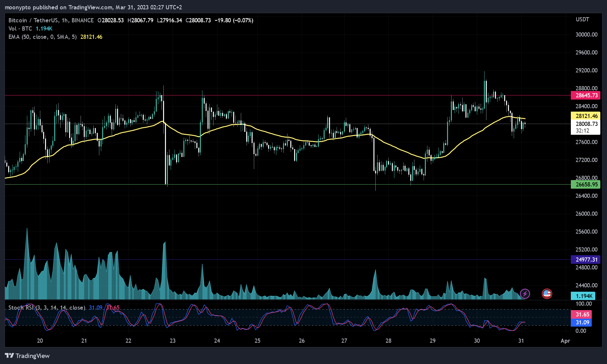Click date label 31 on time axis

(521, 341)
